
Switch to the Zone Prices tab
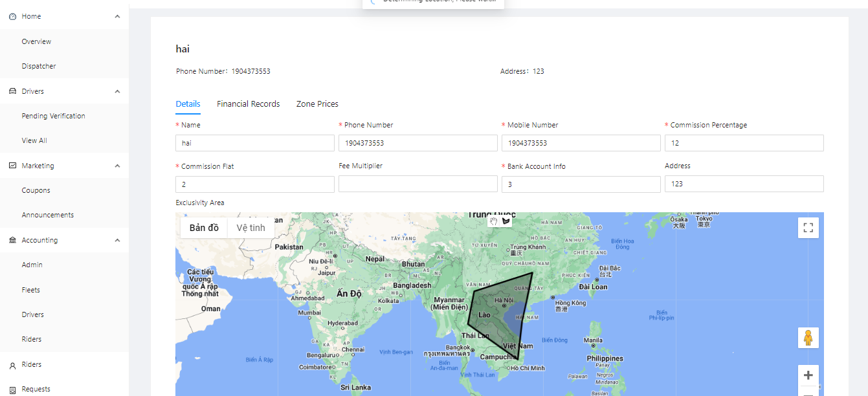[x=317, y=104]
